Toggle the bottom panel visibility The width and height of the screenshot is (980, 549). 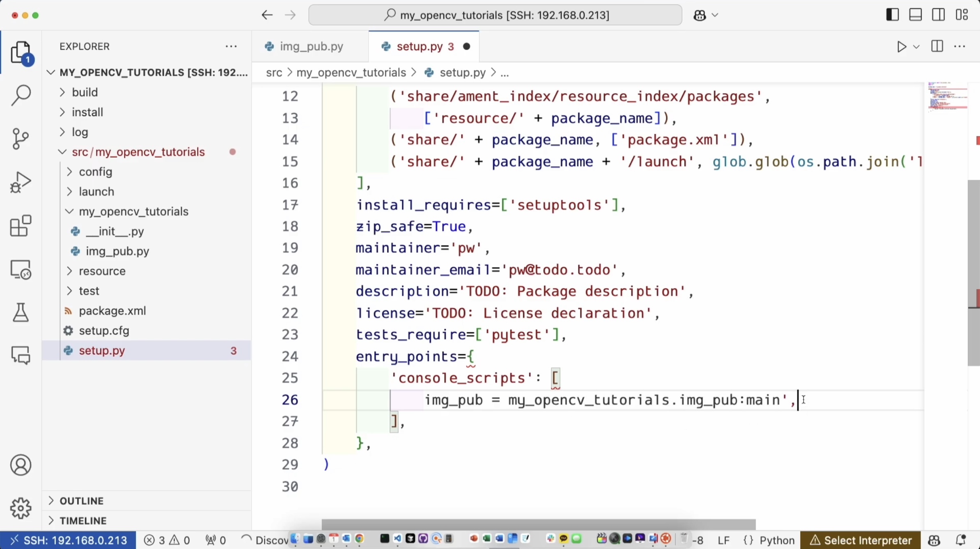coord(915,15)
